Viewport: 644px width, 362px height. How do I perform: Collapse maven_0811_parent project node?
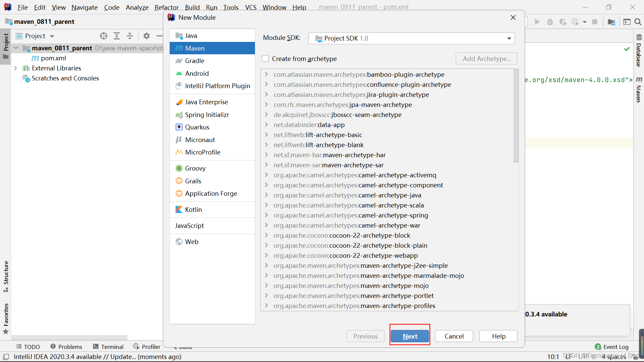(x=16, y=48)
